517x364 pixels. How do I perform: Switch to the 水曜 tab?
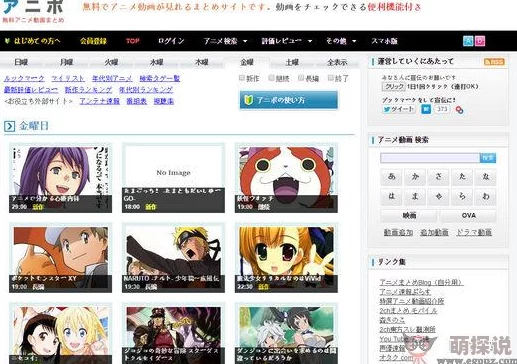pos(156,62)
